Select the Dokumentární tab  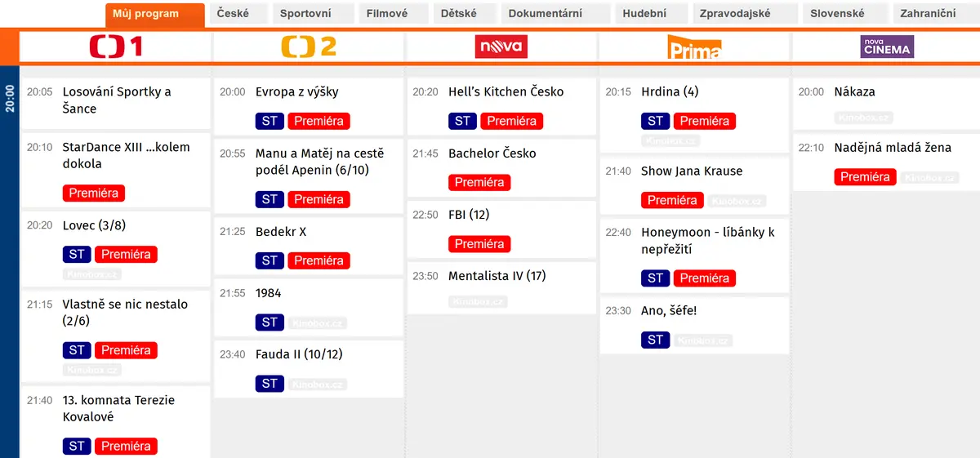point(545,13)
